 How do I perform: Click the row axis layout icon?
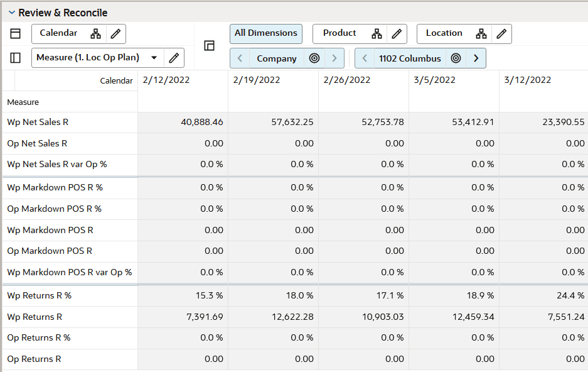tap(16, 58)
